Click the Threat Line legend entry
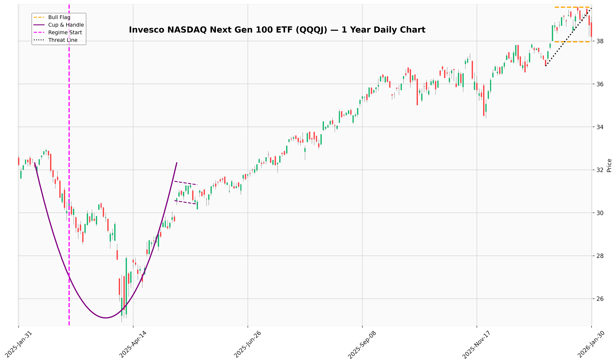616x364 pixels. pyautogui.click(x=63, y=40)
